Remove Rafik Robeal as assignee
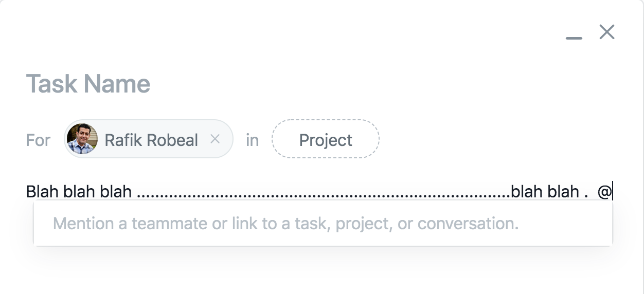This screenshot has height=294, width=644. click(x=215, y=139)
